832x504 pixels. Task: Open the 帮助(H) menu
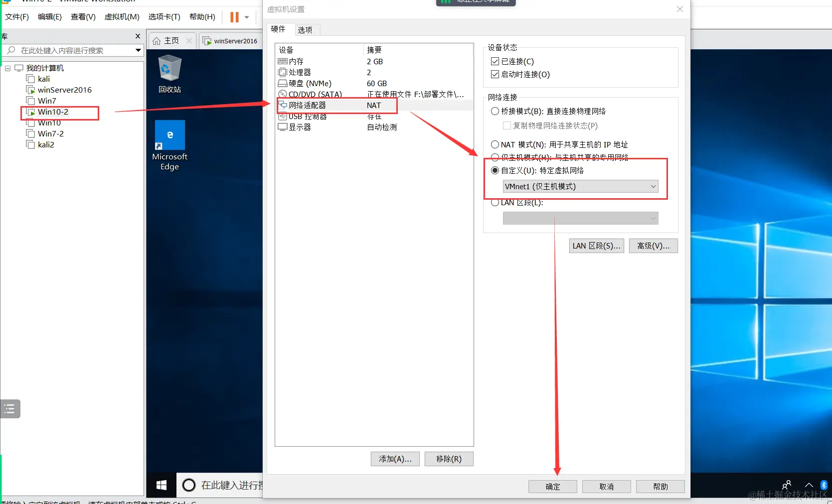(x=202, y=17)
